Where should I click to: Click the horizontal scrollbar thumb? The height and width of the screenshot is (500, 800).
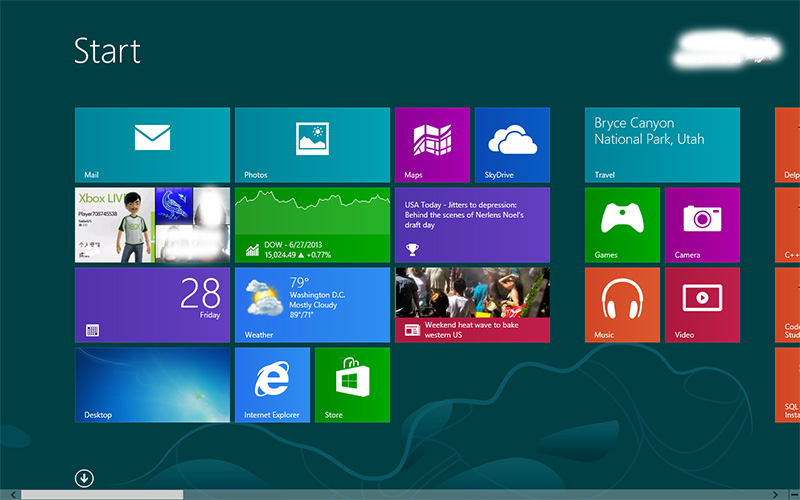pyautogui.click(x=102, y=494)
